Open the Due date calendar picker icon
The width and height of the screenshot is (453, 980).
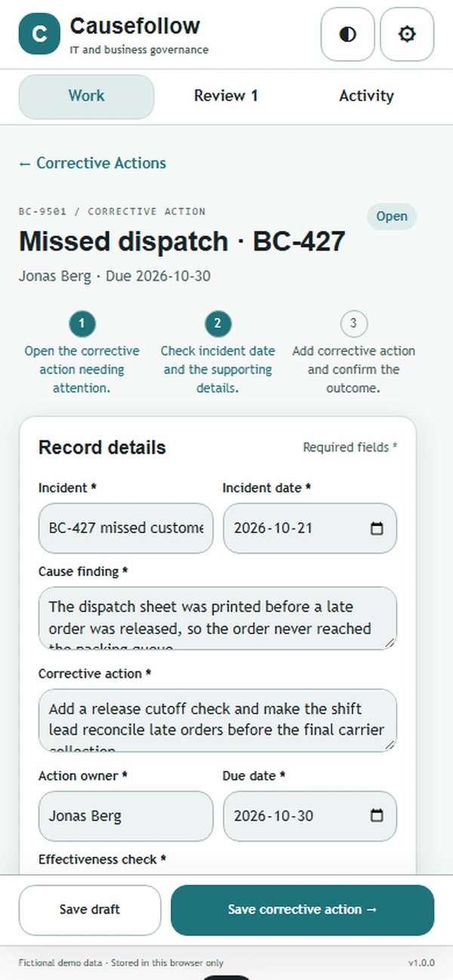pos(377,816)
